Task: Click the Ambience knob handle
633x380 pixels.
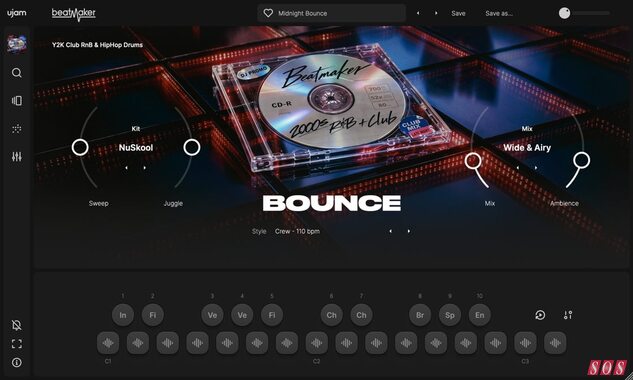Action: pos(581,160)
